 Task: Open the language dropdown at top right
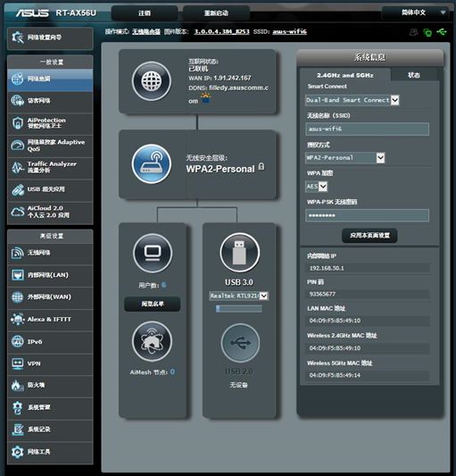(415, 13)
